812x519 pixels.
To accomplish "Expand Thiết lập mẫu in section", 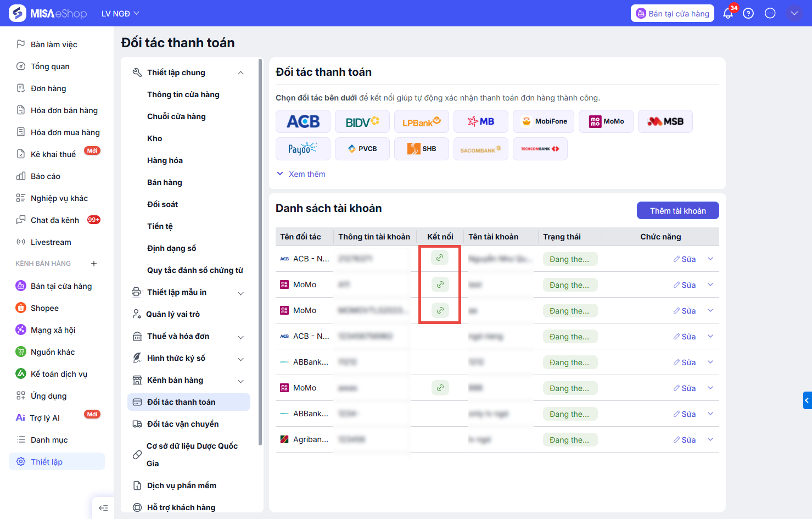I will coord(240,293).
